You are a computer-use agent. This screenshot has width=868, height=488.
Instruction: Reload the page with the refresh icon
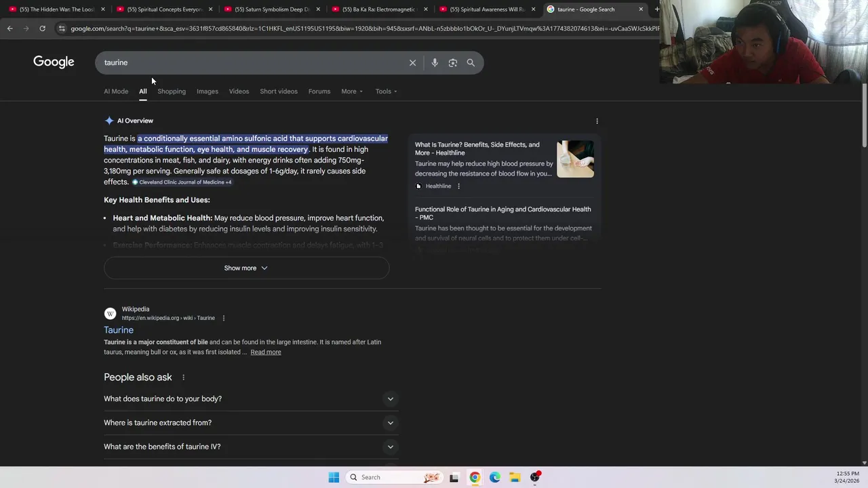pos(42,28)
